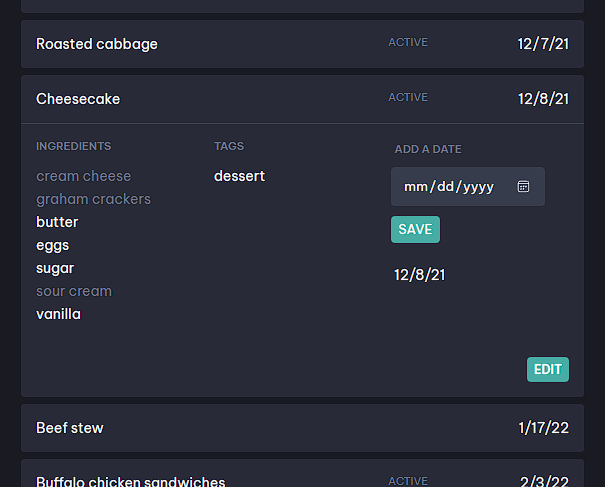This screenshot has height=487, width=605.
Task: Expand the Roasted cabbage recipe row
Action: click(x=302, y=44)
